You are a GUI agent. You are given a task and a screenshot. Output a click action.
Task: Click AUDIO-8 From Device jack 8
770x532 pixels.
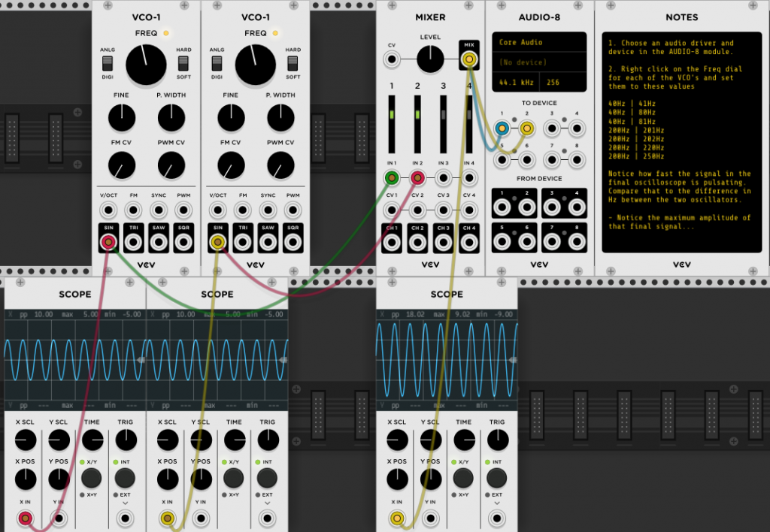click(x=577, y=241)
